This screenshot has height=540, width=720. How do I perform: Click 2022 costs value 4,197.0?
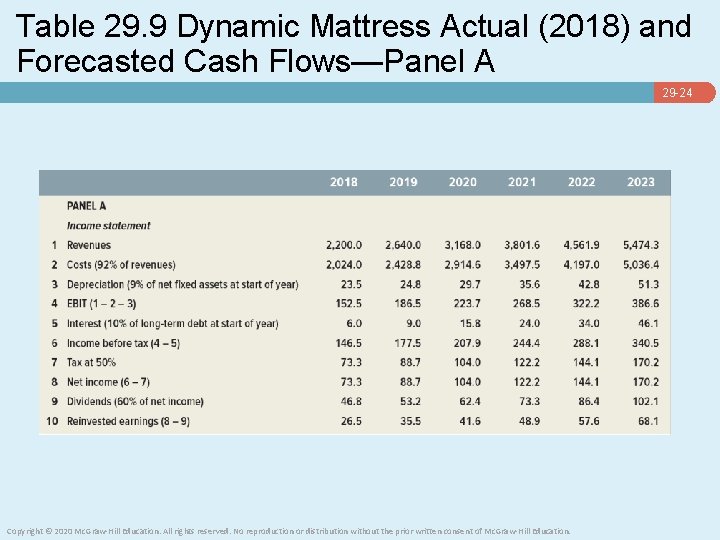[x=581, y=265]
